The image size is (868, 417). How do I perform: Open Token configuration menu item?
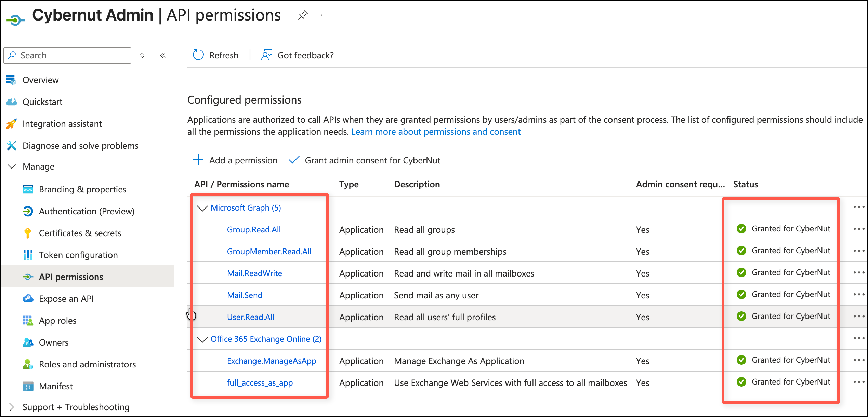[x=78, y=255]
